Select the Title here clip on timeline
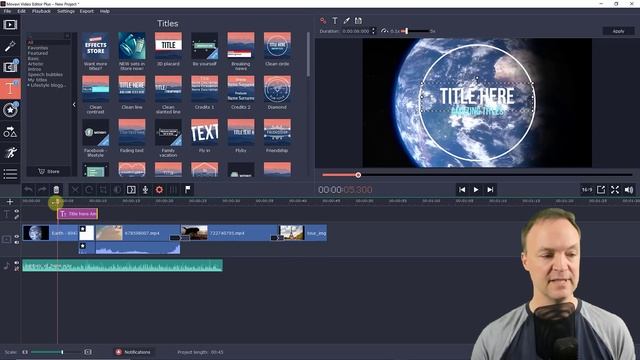Screen dimensions: 640x360 (x=78, y=214)
